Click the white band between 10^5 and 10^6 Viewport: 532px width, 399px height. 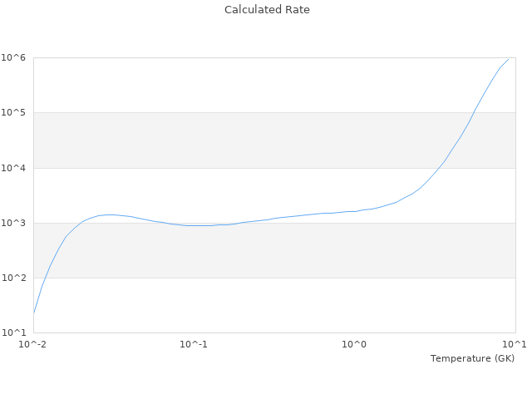coord(249,85)
